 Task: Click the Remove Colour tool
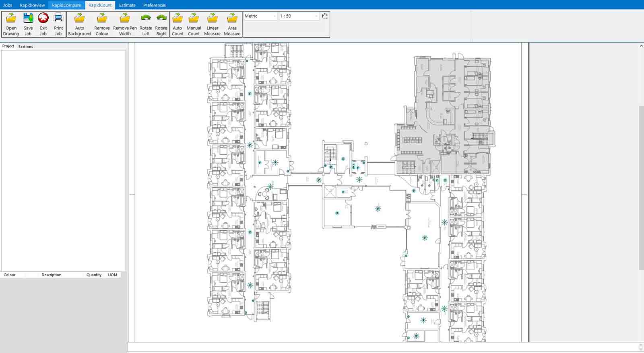[102, 24]
